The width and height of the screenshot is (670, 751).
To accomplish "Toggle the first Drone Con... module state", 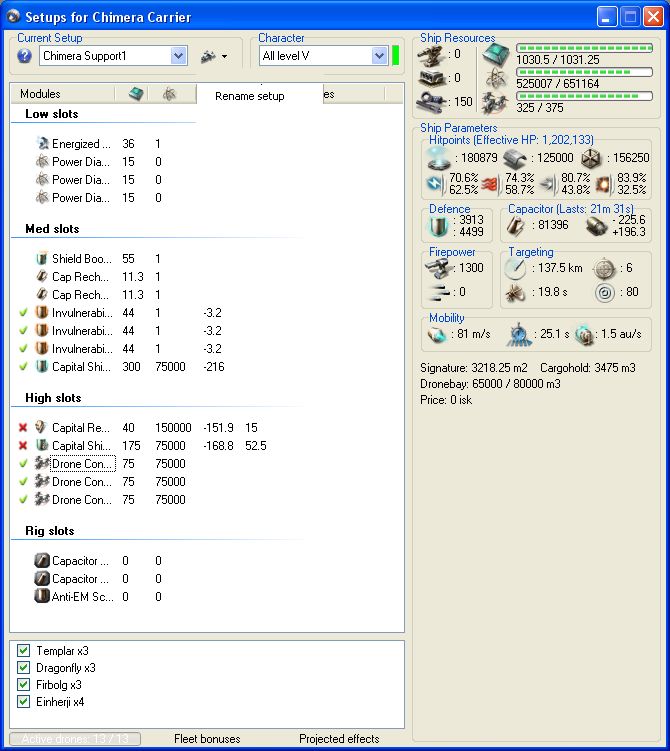I will [23, 463].
